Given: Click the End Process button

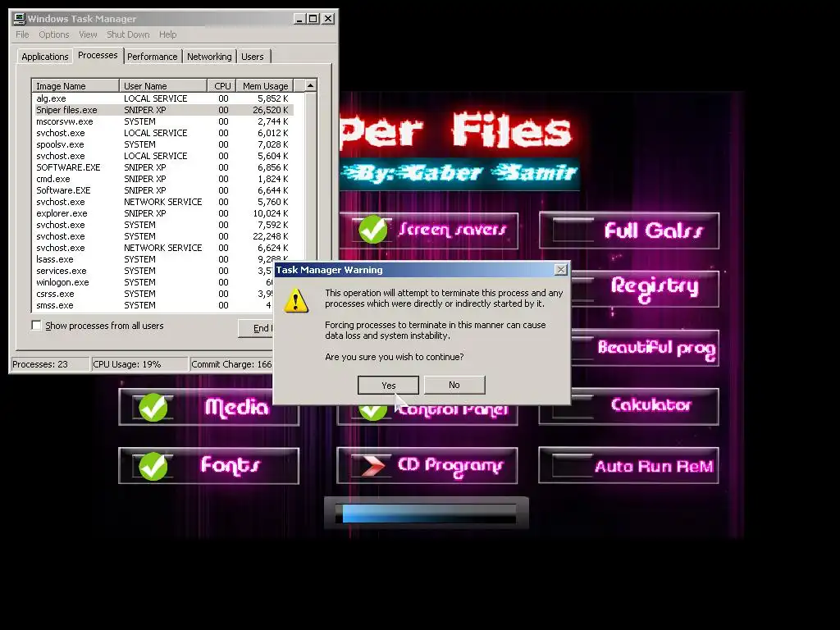Looking at the screenshot, I should (x=256, y=328).
